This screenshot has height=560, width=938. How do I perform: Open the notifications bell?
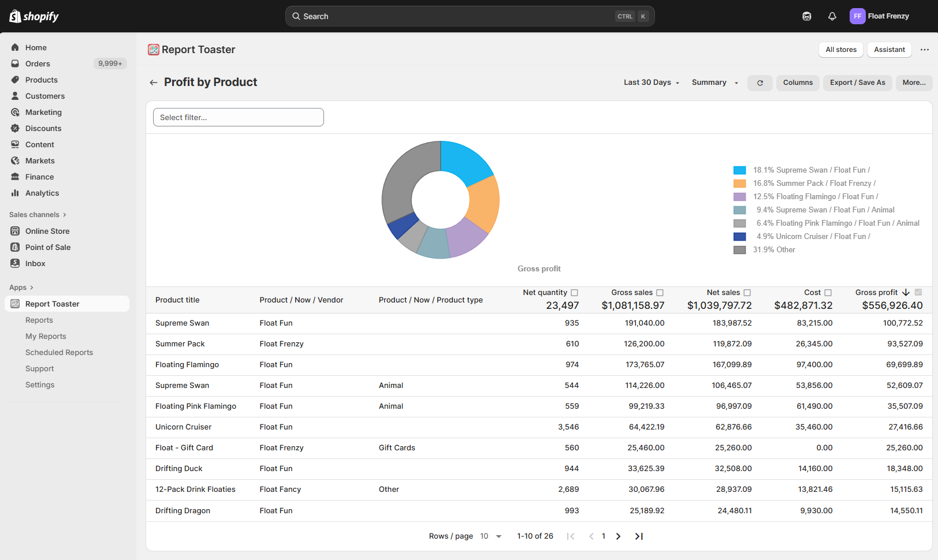(832, 16)
